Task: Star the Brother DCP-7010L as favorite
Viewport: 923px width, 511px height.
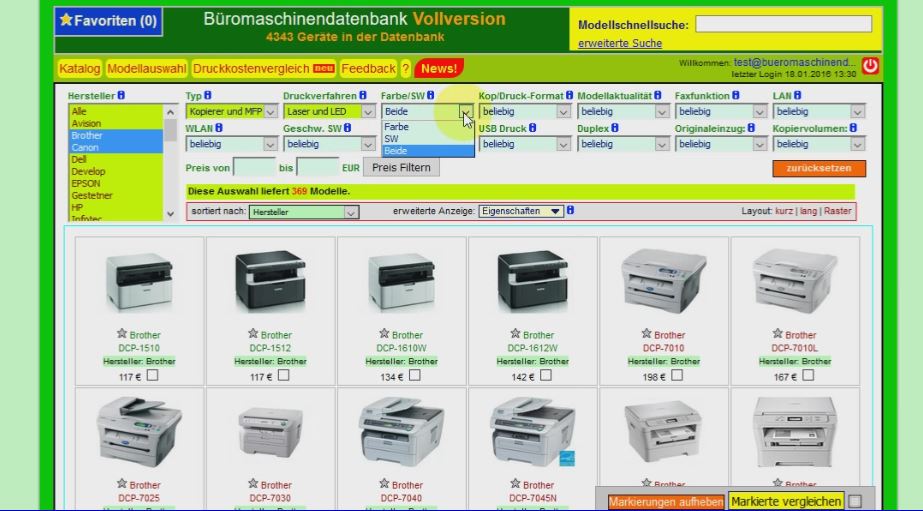Action: (778, 333)
